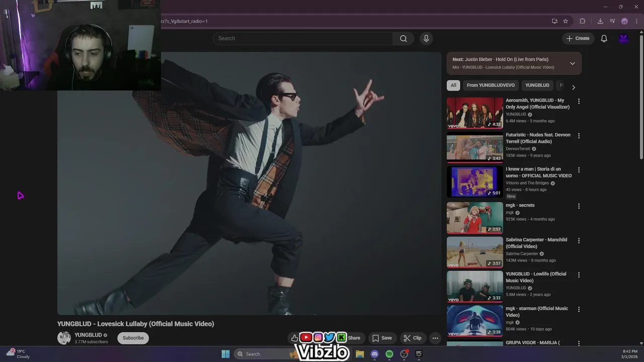644x362 pixels.
Task: Open the Chrome profile avatar
Action: coord(624,21)
